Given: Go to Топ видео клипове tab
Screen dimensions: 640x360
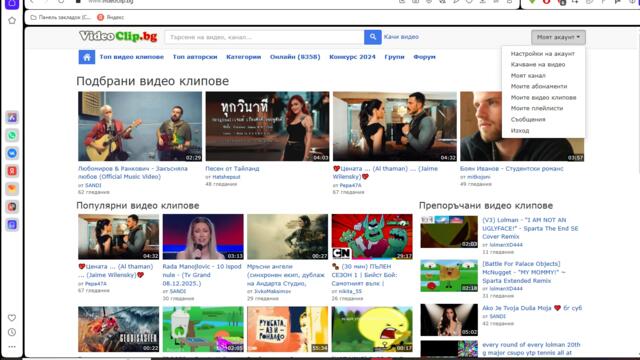Looking at the screenshot, I should pos(131,57).
